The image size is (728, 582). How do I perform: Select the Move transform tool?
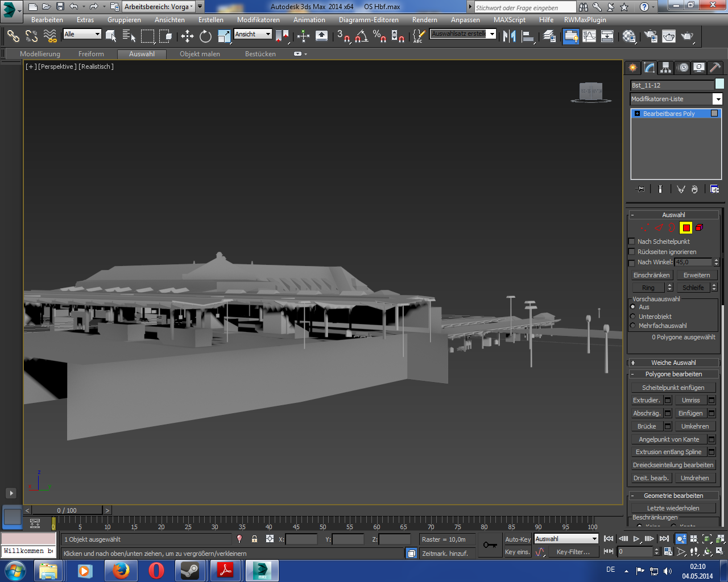pyautogui.click(x=187, y=36)
